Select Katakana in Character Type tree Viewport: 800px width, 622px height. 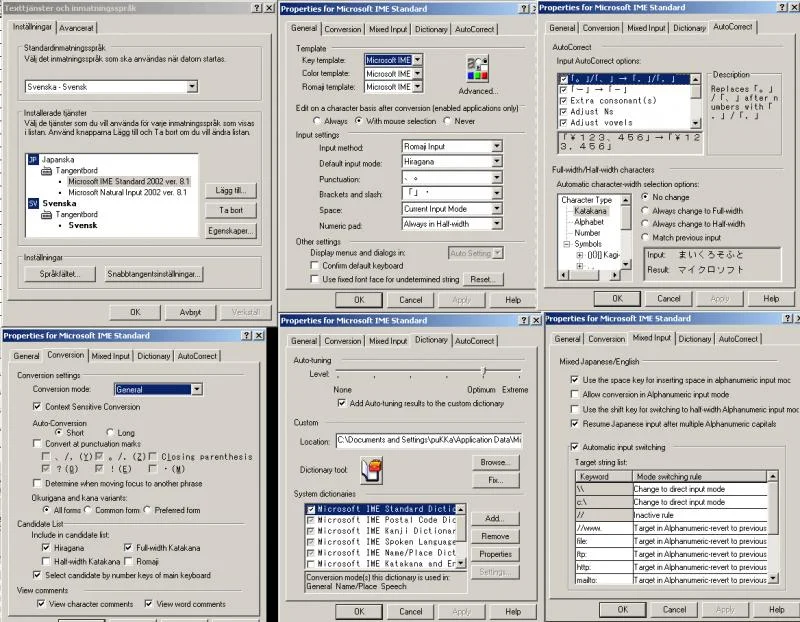coord(590,211)
